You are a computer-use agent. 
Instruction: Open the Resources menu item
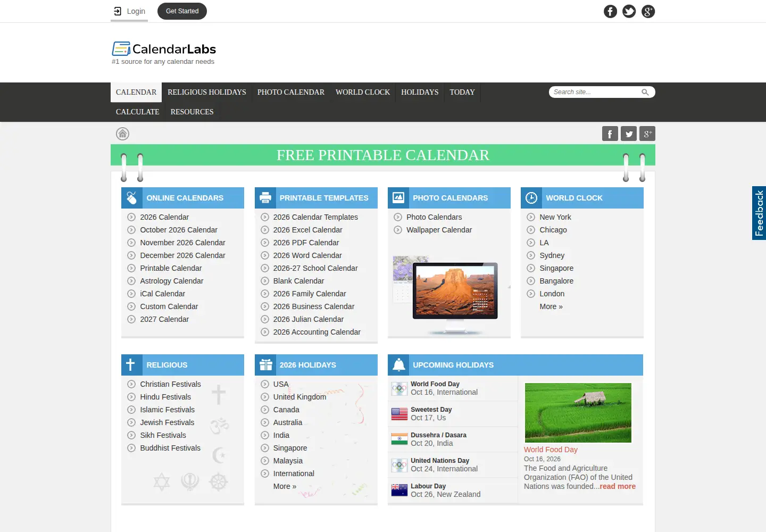192,112
